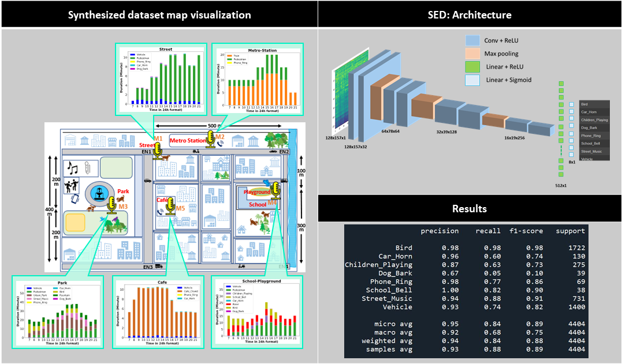Click the blue fountain icon in the Park
Screen dimensions: 622x364
click(x=99, y=193)
